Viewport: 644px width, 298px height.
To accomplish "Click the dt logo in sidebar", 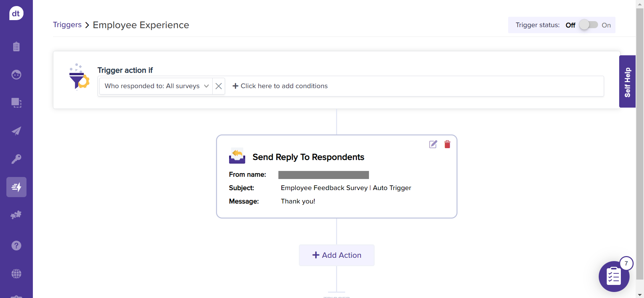I will [x=16, y=13].
